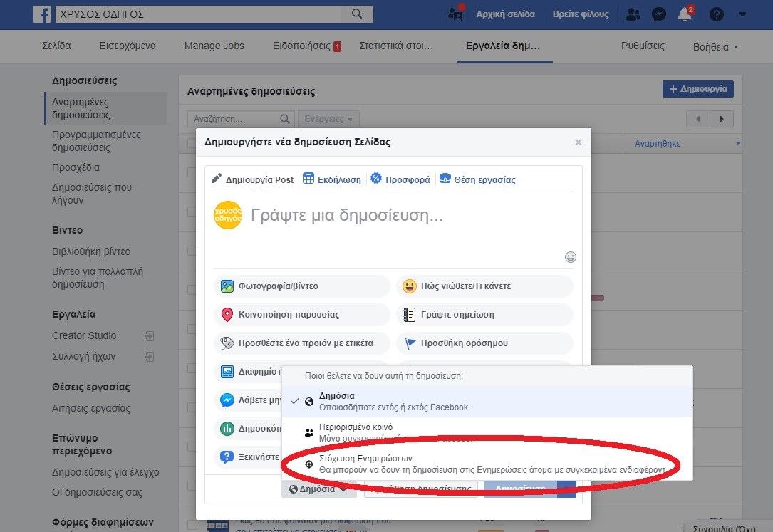Viewport: 773px width, 532px height.
Task: Choose Κοινοποίηση παρουσίας option
Action: [x=301, y=315]
